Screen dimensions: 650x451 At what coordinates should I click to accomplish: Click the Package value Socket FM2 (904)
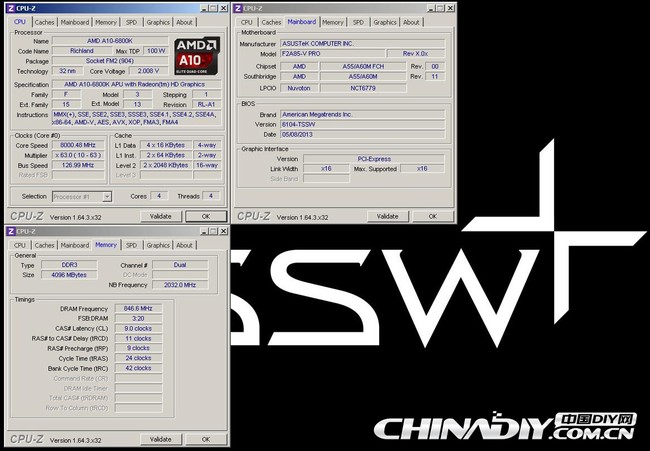click(x=110, y=61)
